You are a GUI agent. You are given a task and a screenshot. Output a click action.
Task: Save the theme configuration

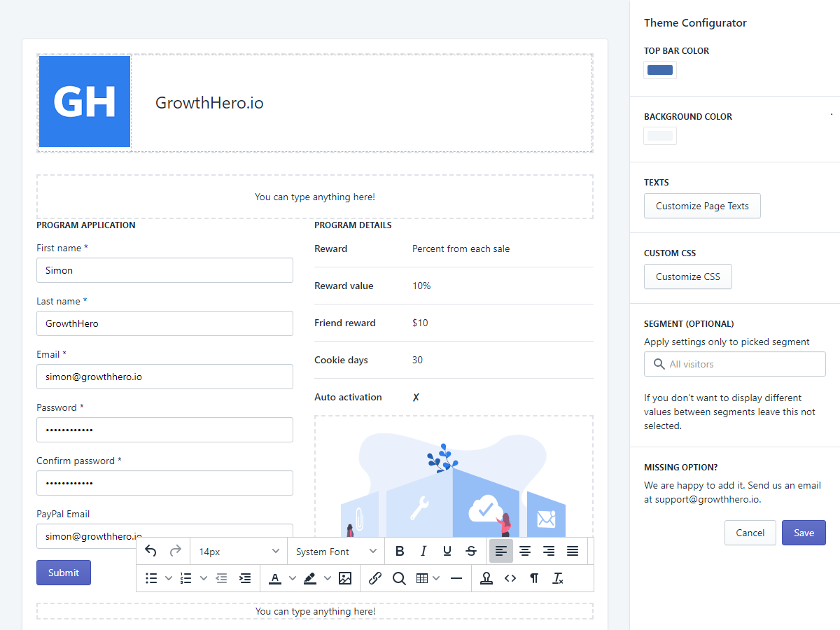click(804, 533)
